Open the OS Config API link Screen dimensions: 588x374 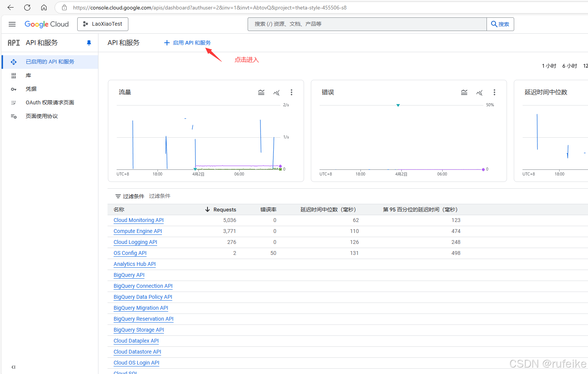[130, 253]
